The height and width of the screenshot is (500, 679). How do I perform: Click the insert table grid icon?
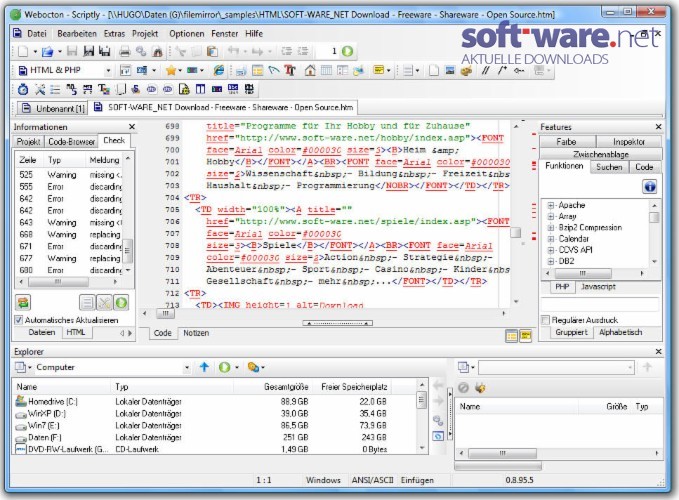click(326, 70)
